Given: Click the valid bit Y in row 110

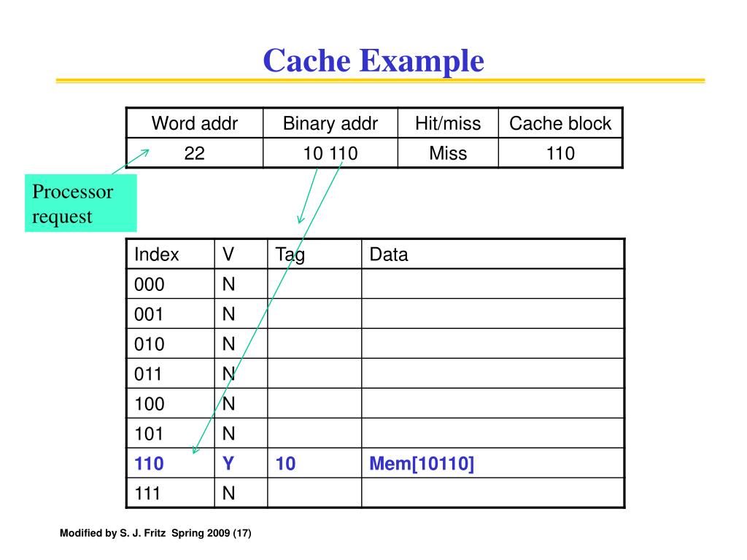Looking at the screenshot, I should click(228, 463).
